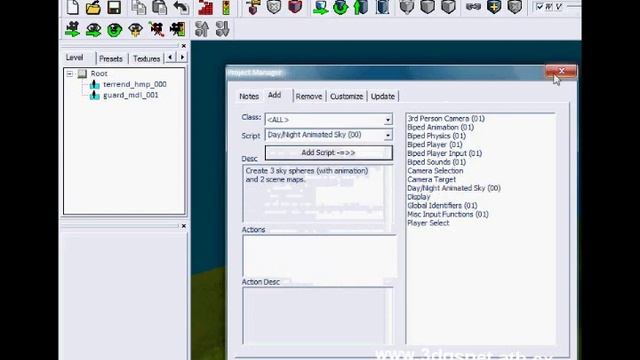Select 3rd Person Camera (01) in script list

tap(446, 118)
